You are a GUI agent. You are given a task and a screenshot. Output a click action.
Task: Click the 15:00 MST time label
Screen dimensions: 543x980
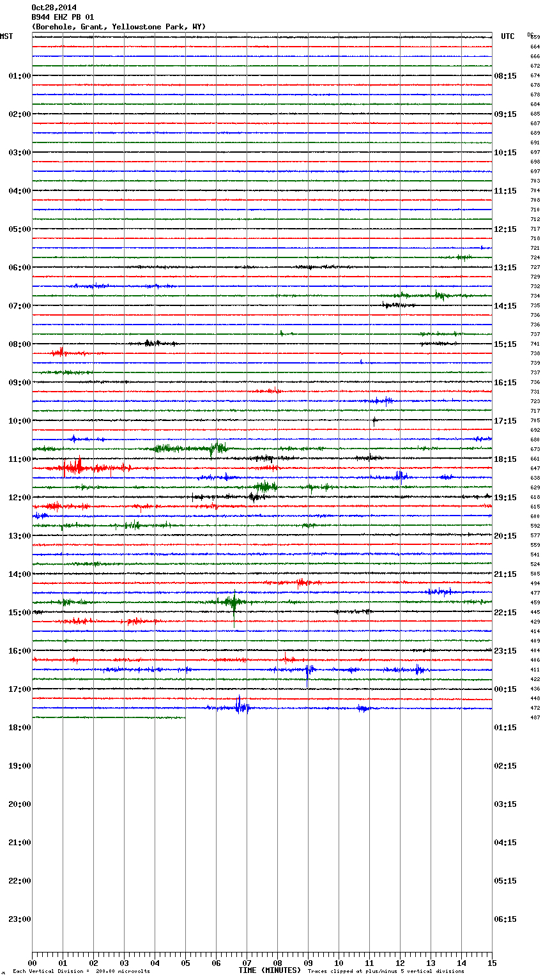[20, 613]
